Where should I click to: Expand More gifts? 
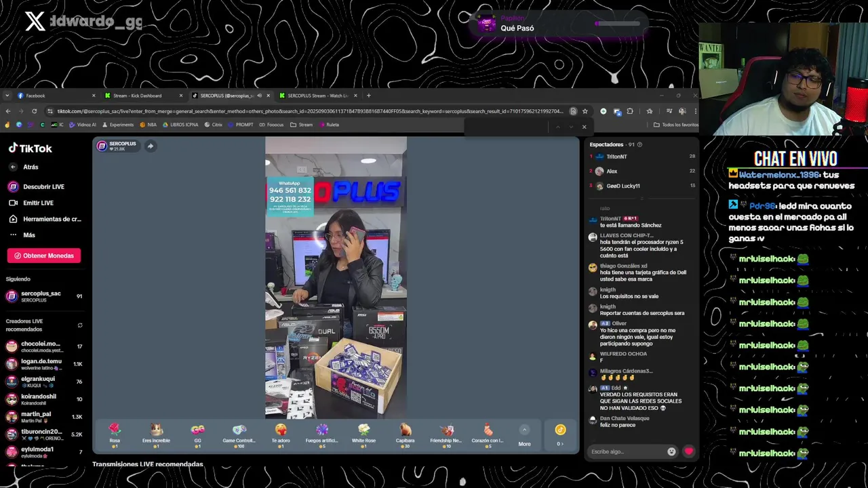coord(524,436)
